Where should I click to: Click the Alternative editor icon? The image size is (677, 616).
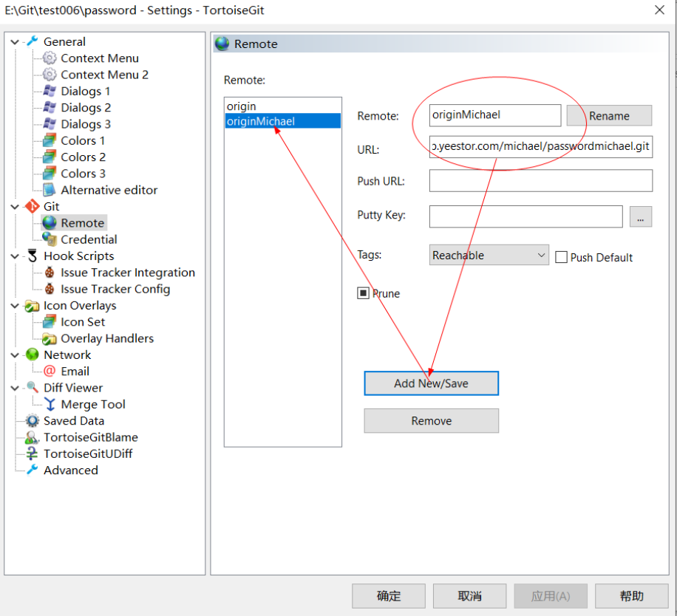pos(50,189)
